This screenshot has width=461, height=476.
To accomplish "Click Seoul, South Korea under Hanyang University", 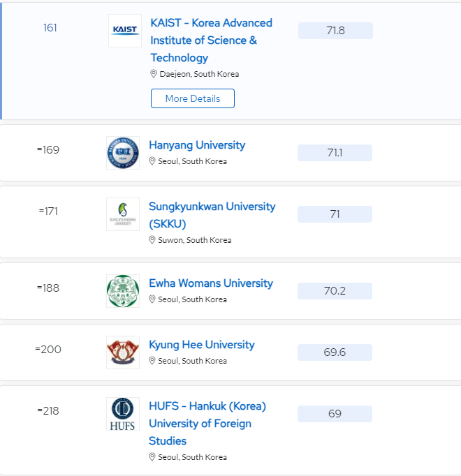I will (x=192, y=161).
